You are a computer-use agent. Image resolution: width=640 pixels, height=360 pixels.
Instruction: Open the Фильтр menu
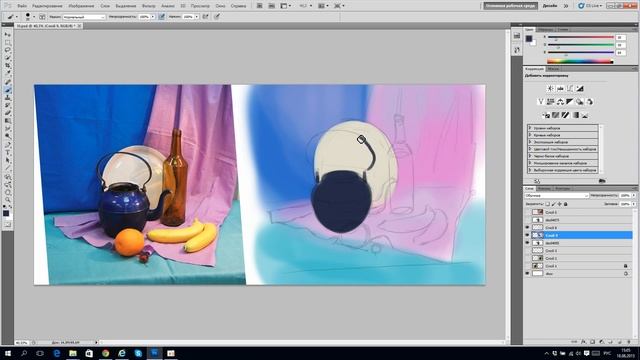[149, 6]
